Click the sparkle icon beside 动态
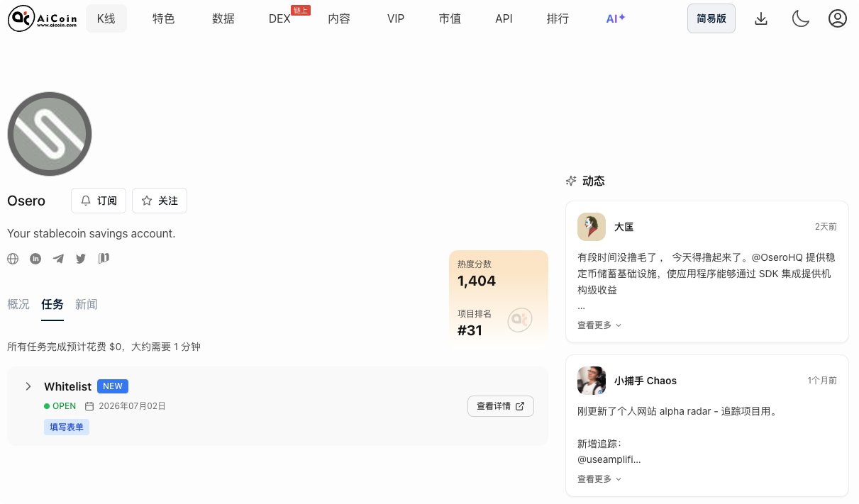Image resolution: width=859 pixels, height=504 pixels. (571, 181)
